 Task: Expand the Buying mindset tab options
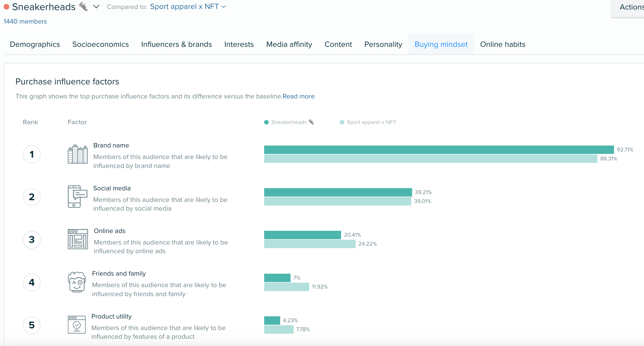(x=440, y=44)
